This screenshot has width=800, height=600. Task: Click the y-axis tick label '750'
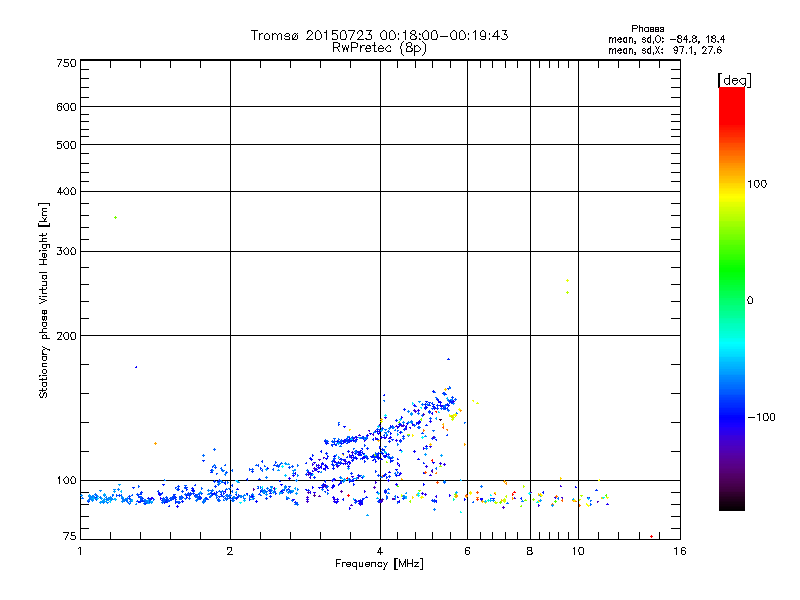coord(66,63)
